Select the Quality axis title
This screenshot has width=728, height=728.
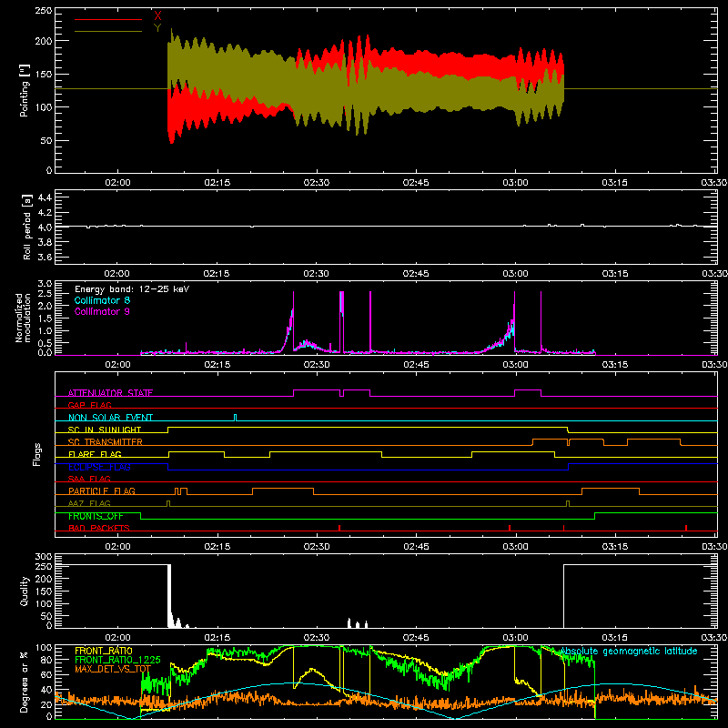25,591
